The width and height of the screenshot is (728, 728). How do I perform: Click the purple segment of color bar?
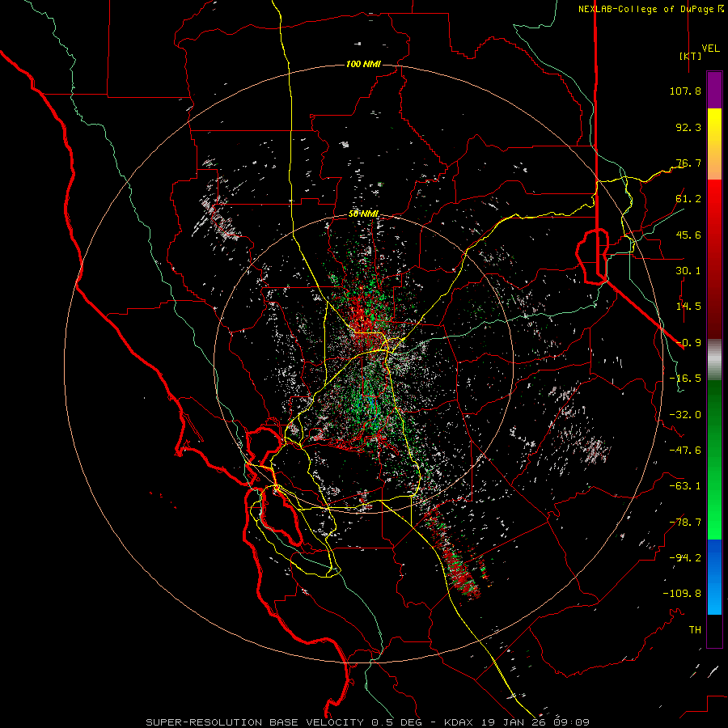(x=714, y=91)
